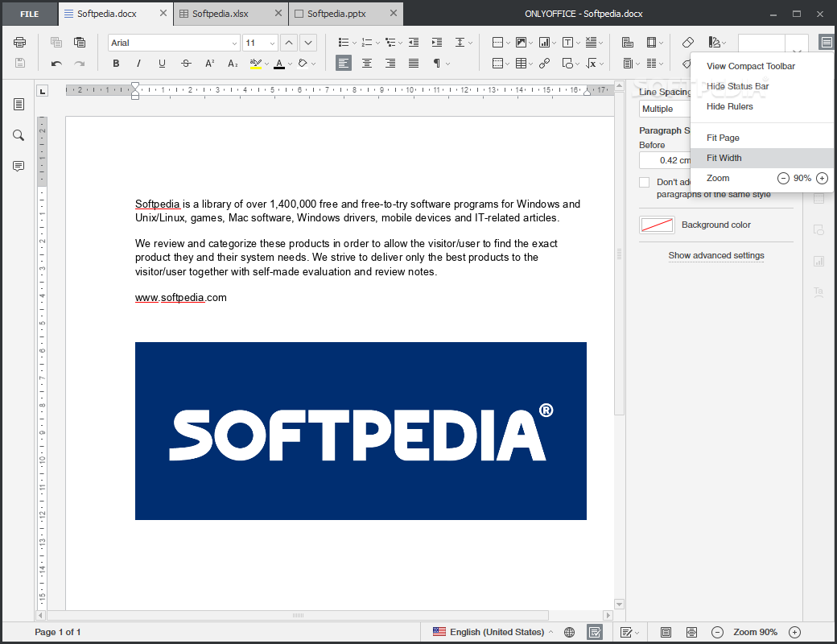837x644 pixels.
Task: Open the set document language globe icon
Action: [570, 632]
